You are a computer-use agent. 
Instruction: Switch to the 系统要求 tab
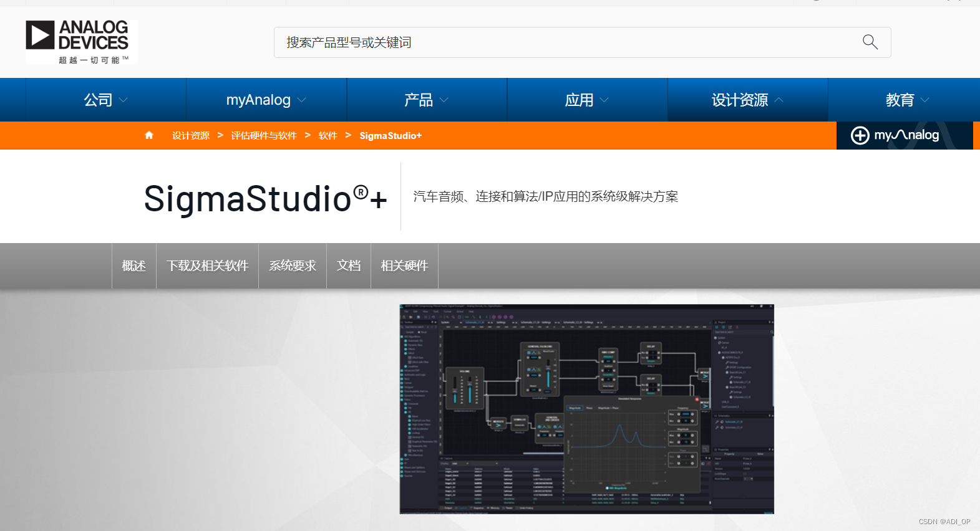[x=293, y=266]
